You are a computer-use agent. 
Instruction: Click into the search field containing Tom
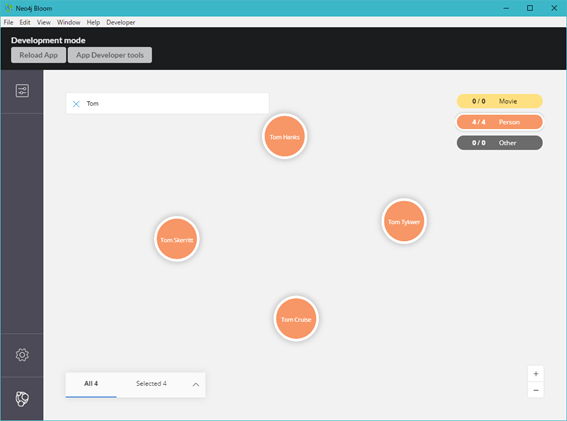167,103
